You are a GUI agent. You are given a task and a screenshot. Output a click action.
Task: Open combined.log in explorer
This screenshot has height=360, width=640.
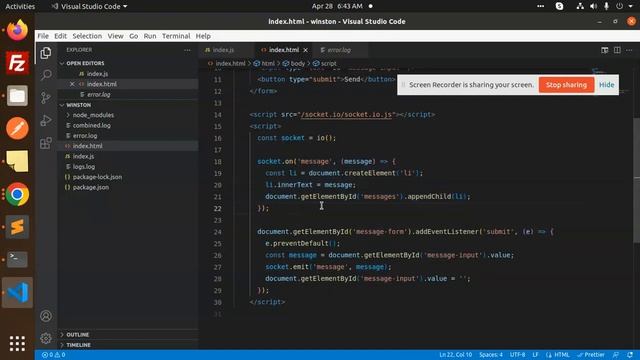[91, 125]
